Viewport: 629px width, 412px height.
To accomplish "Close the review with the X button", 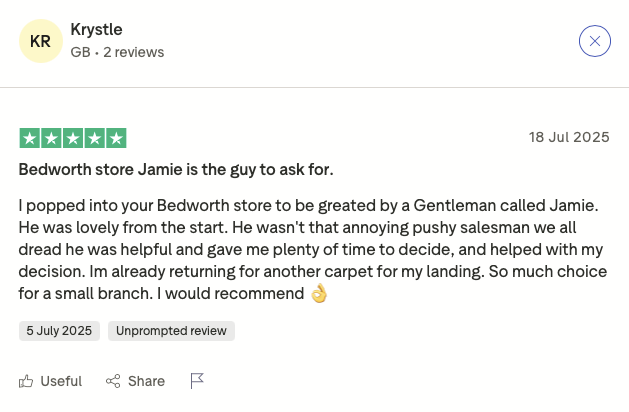I will [x=594, y=41].
